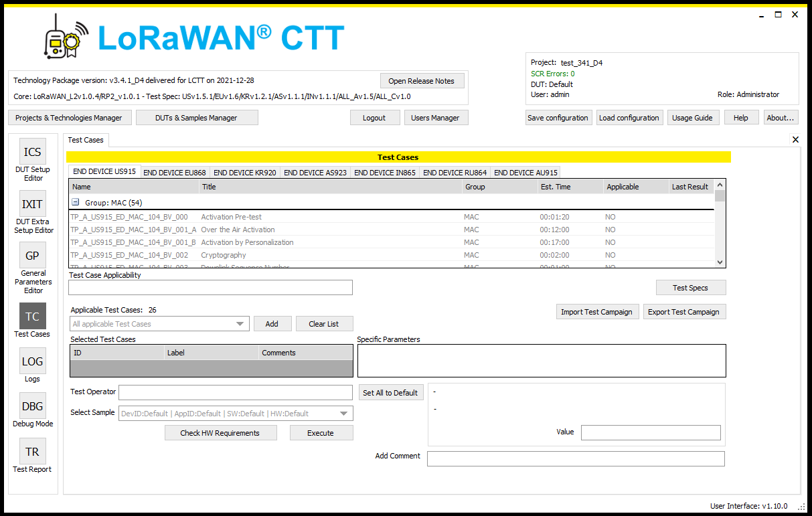812x516 pixels.
Task: Open the Users Manager
Action: click(x=435, y=118)
